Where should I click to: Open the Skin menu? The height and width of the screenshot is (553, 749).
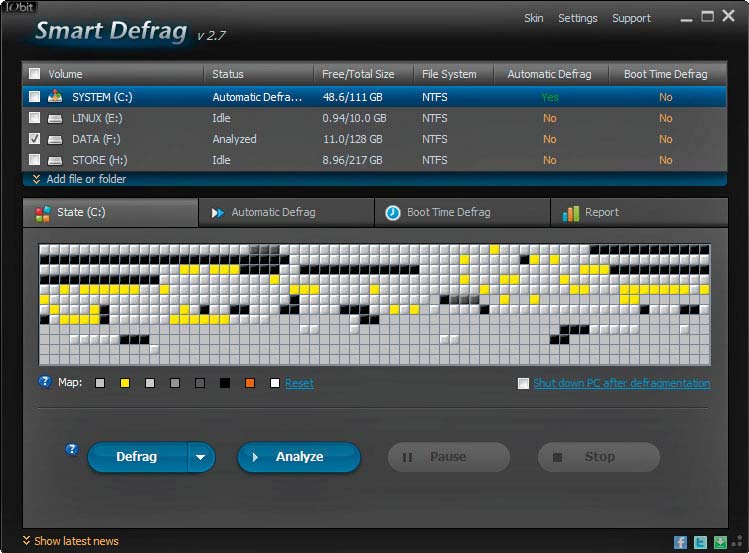(x=534, y=18)
